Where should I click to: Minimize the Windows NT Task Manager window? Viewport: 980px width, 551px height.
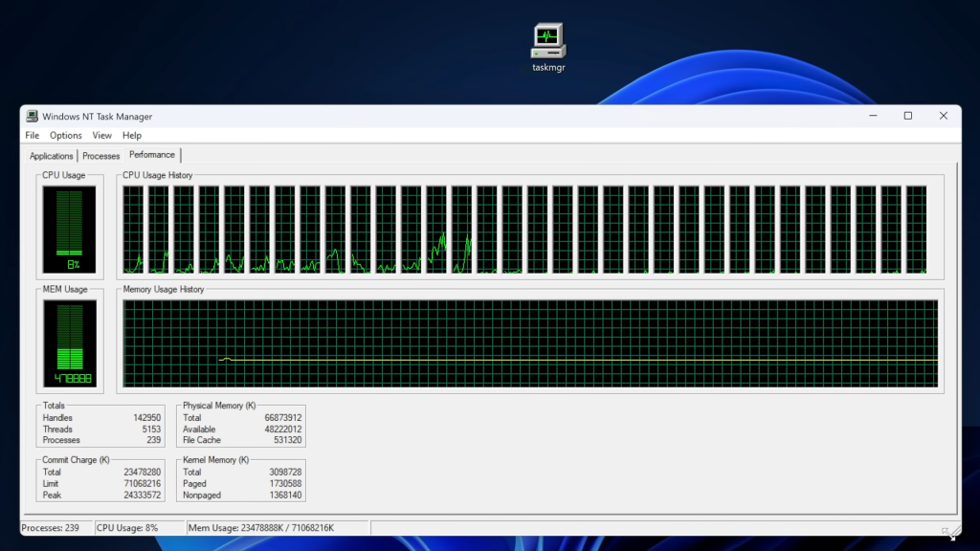pyautogui.click(x=873, y=116)
